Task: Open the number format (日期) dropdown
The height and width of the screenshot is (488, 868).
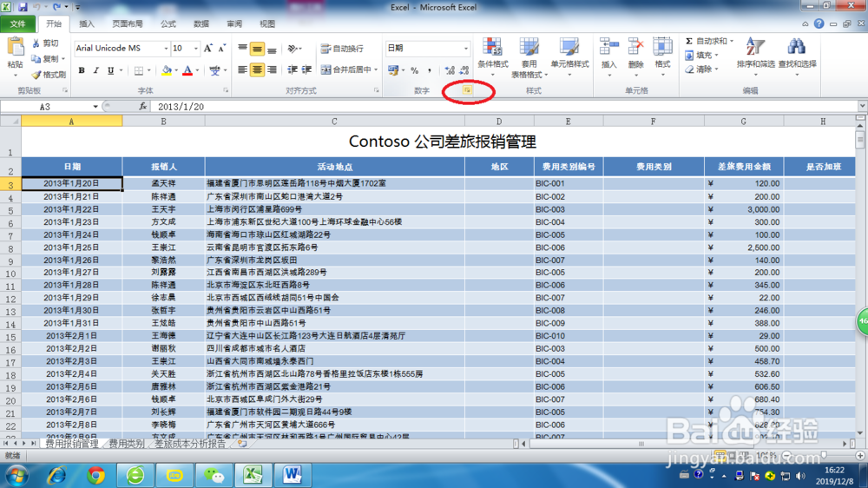Action: [x=465, y=49]
